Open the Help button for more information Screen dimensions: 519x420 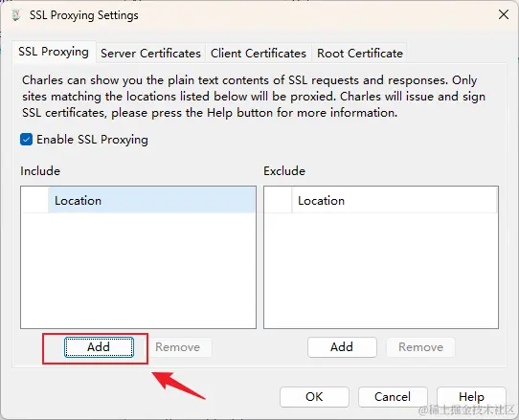471,396
